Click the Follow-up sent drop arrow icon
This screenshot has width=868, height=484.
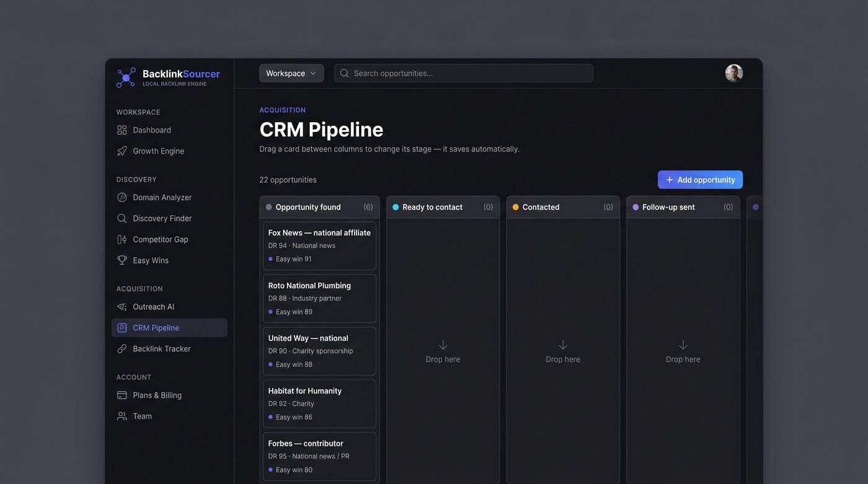[x=683, y=345]
